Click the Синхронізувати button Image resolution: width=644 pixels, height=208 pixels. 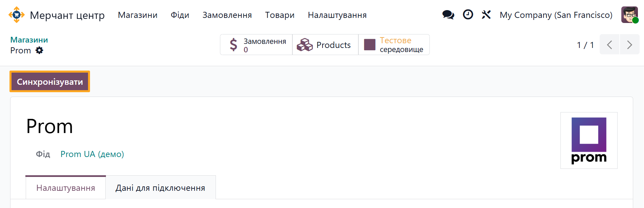49,81
